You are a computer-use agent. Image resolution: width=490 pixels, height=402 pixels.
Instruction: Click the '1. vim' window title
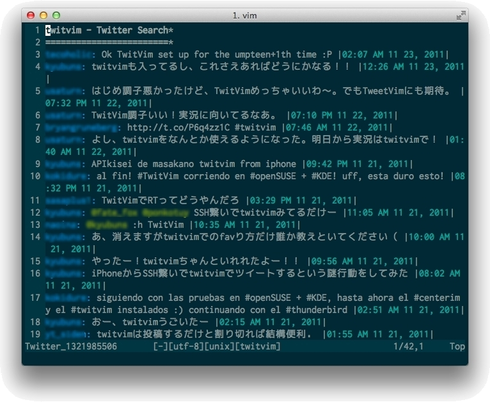[x=245, y=16]
